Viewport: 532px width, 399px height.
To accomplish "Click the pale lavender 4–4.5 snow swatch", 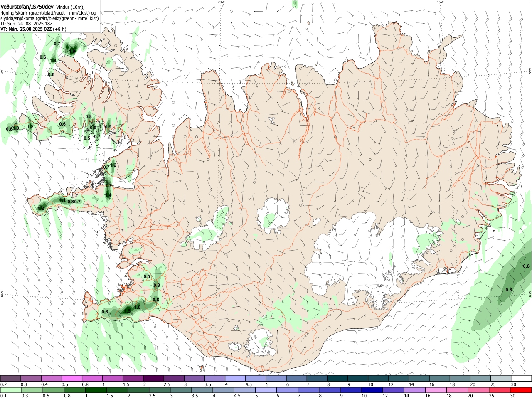I will pos(235,378).
